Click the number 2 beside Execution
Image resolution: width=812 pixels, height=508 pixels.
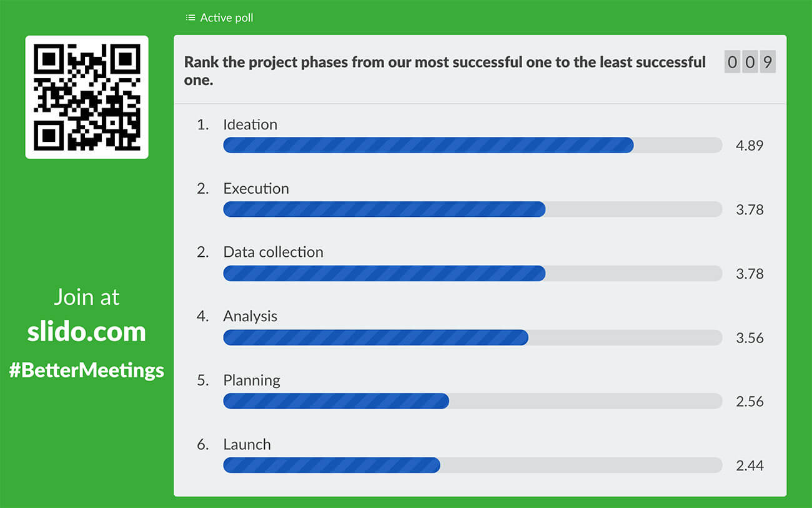(202, 188)
